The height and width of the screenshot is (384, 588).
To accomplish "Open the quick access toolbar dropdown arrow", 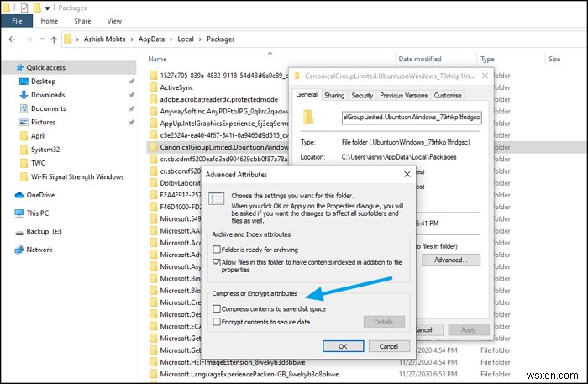I will pyautogui.click(x=47, y=8).
